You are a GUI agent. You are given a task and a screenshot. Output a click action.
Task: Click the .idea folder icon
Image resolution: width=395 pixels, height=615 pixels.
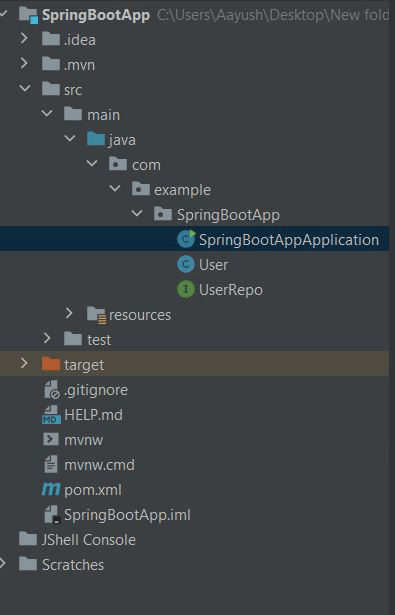pyautogui.click(x=51, y=40)
